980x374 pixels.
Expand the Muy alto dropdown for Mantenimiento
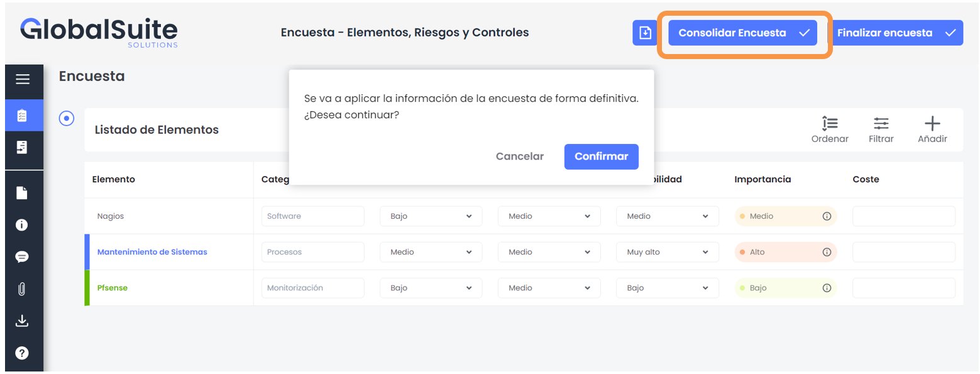coord(667,252)
